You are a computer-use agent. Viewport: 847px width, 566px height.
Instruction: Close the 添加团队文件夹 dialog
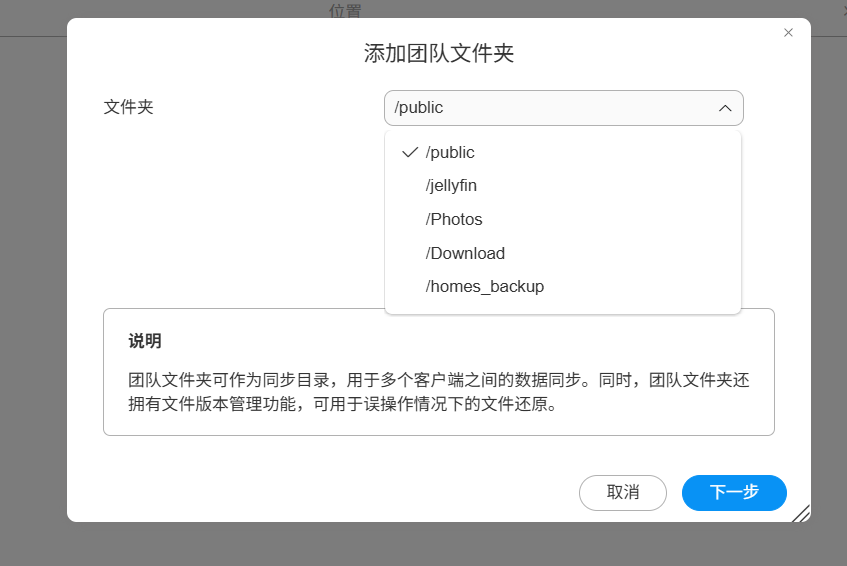click(788, 33)
